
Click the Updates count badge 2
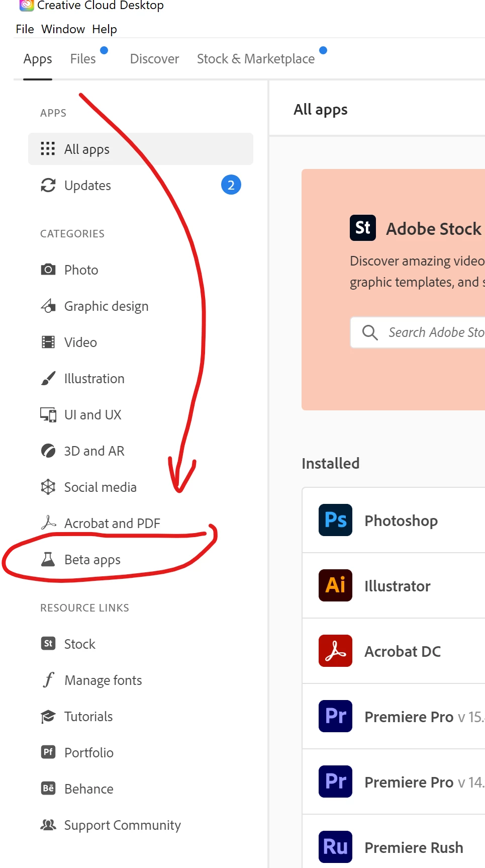(231, 185)
